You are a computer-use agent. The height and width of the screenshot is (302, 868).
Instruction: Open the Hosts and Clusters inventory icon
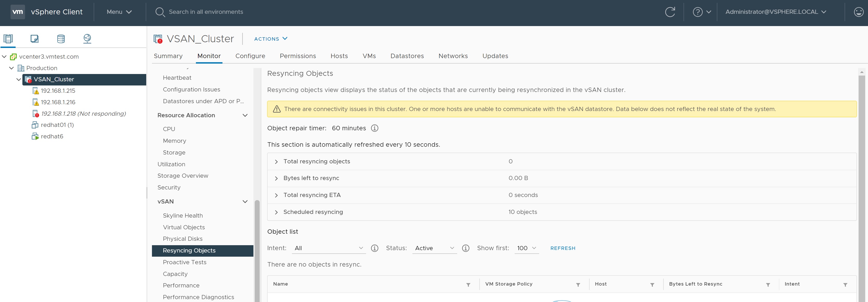pyautogui.click(x=8, y=39)
